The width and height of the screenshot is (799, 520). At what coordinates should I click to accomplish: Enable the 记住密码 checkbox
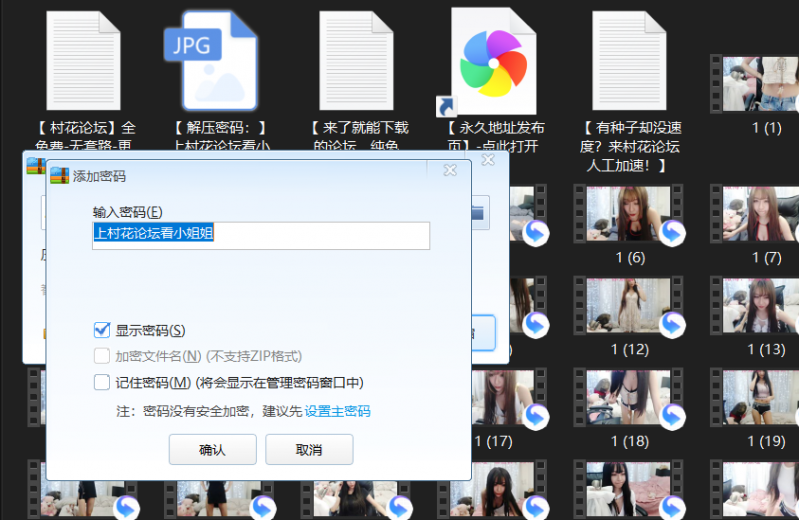click(101, 382)
